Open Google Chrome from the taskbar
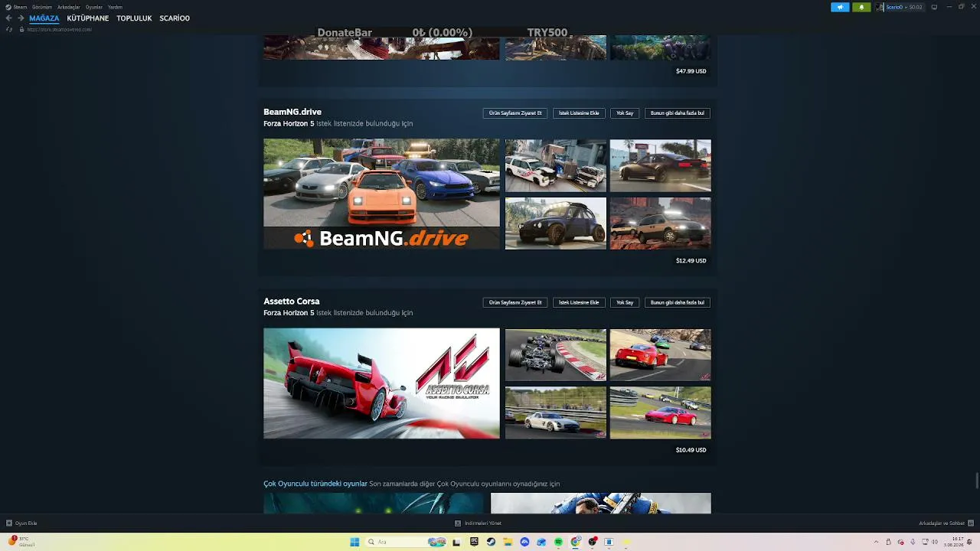 575,542
